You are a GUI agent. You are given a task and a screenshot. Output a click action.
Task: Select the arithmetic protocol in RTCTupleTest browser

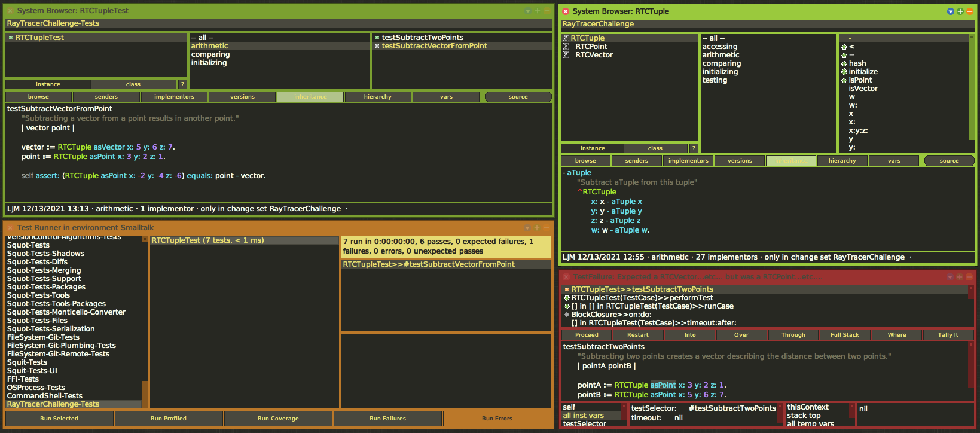[x=279, y=46]
